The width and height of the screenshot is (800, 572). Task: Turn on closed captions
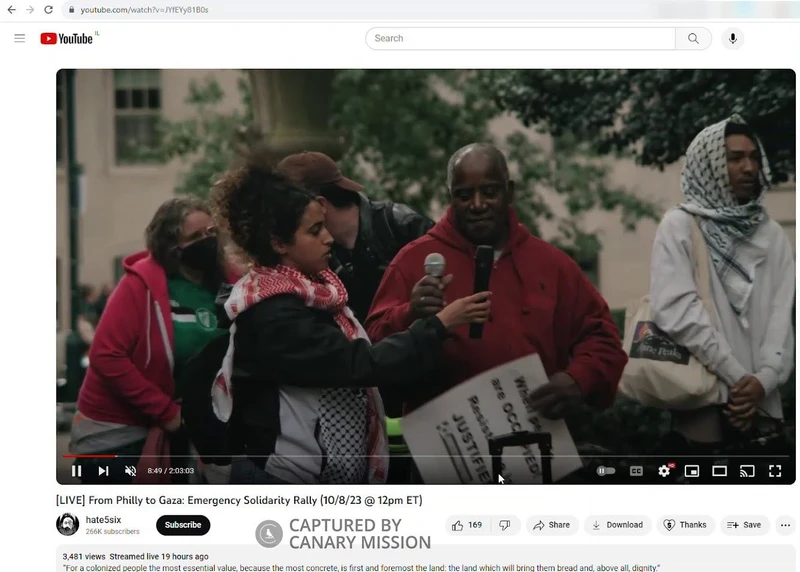(x=636, y=471)
